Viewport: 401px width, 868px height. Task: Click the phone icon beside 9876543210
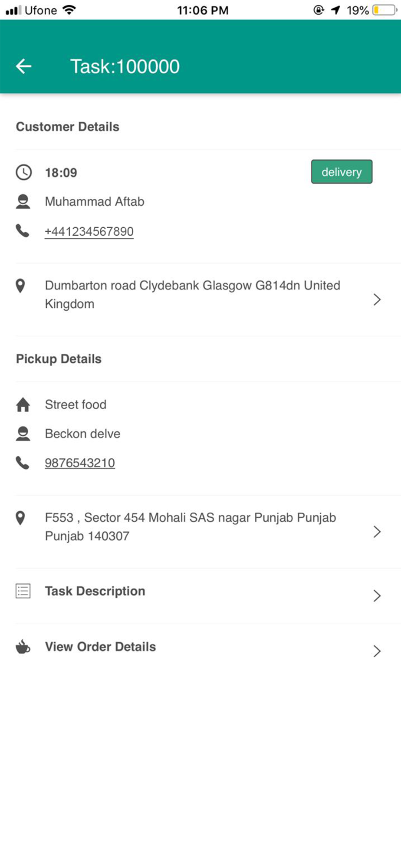point(23,463)
